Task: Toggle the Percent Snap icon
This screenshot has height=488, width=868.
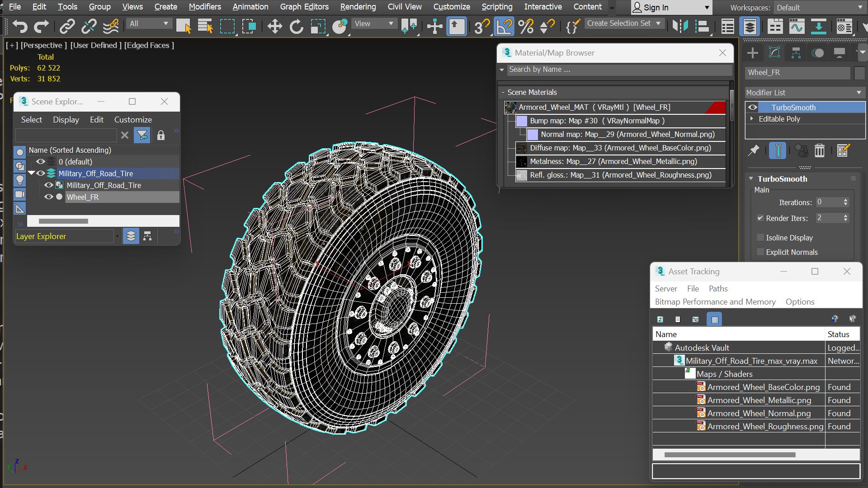Action: (x=526, y=26)
